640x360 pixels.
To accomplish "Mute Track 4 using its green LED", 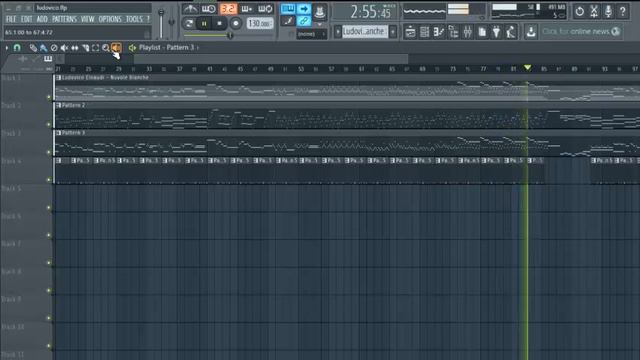I will coord(49,180).
